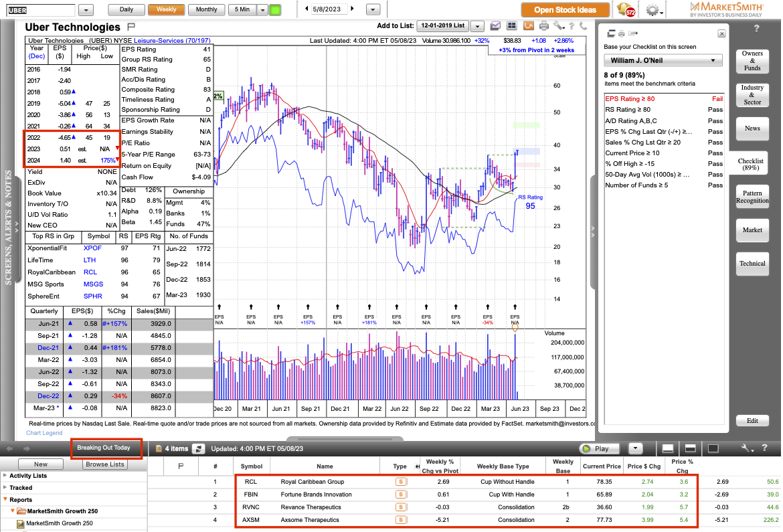
Task: Refresh the Breaking Out Today list
Action: click(x=198, y=448)
